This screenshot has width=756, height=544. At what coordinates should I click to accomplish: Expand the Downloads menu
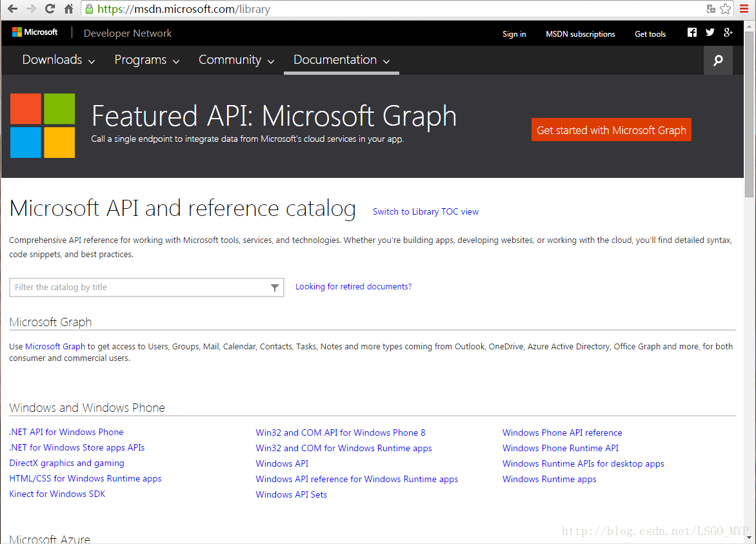point(58,60)
